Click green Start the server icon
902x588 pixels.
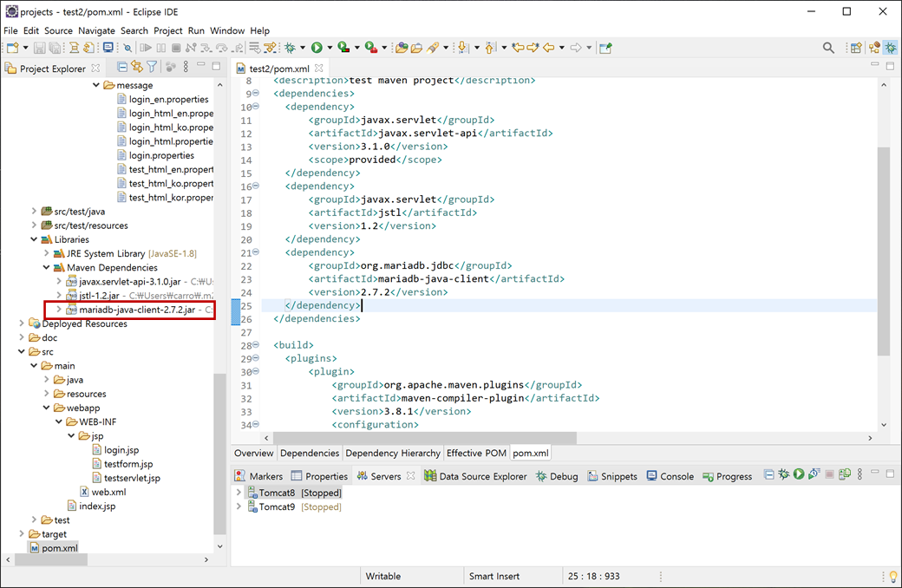click(799, 474)
